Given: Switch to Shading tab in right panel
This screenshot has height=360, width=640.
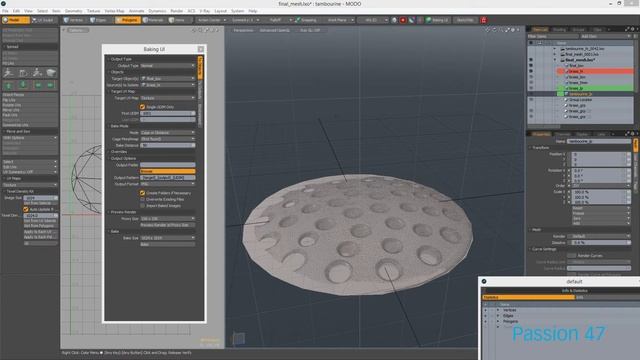Looking at the screenshot, I should [x=559, y=29].
